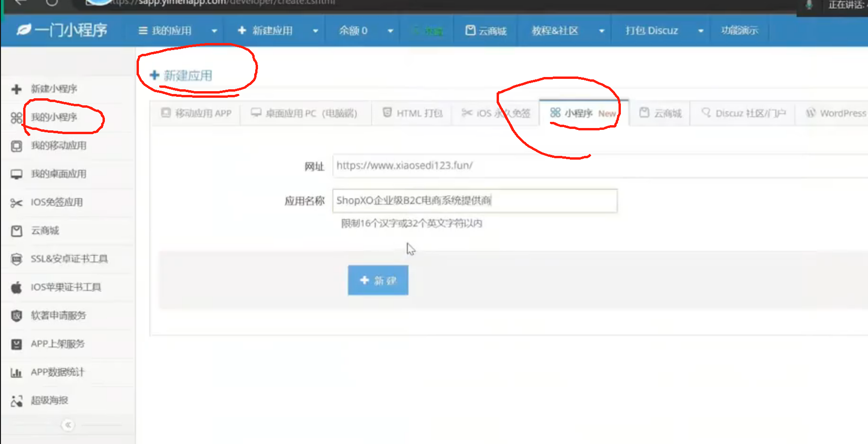Viewport: 868px width, 444px height.
Task: Click the scissors icon beside IOS免签应用
Action: click(17, 203)
